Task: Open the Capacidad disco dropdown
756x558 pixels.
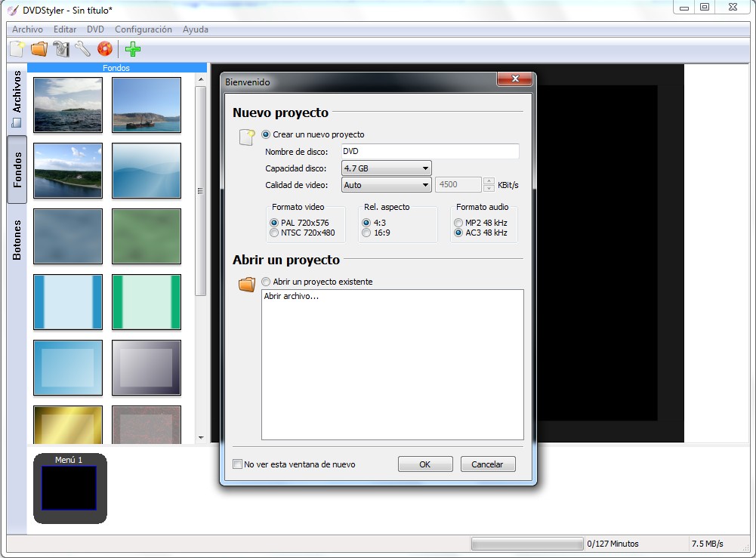Action: tap(386, 168)
